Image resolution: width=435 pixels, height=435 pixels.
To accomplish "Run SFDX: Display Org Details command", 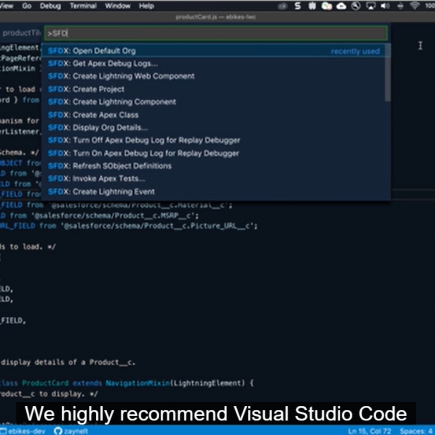I will click(x=216, y=128).
